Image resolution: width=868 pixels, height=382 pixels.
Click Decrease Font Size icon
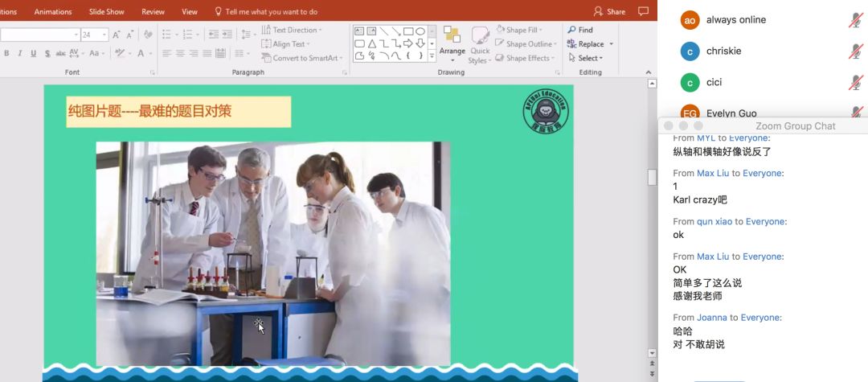pyautogui.click(x=129, y=35)
